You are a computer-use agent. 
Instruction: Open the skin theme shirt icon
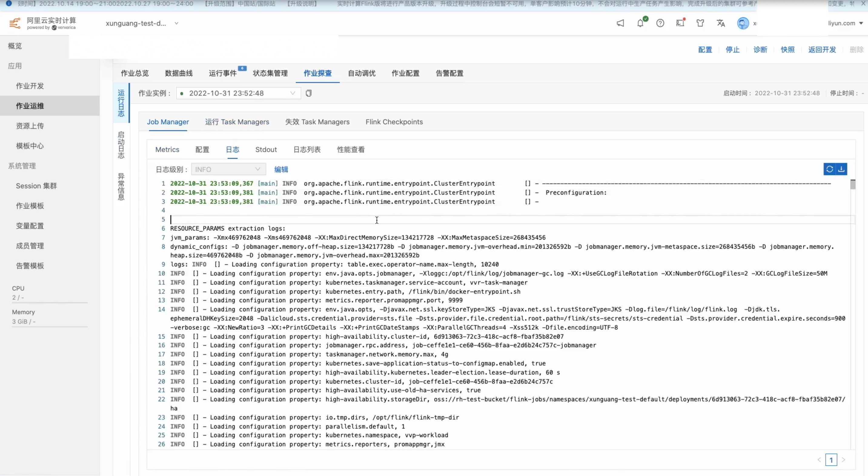(x=700, y=23)
